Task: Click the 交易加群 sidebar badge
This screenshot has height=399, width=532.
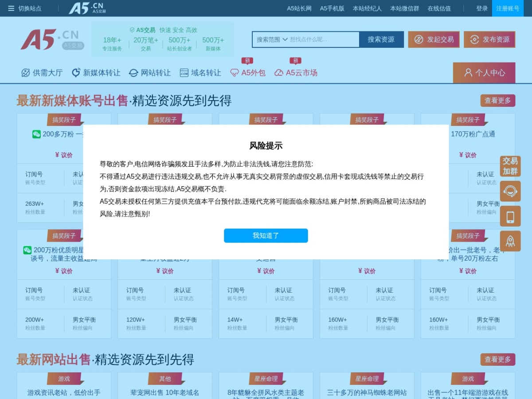Action: (x=510, y=166)
